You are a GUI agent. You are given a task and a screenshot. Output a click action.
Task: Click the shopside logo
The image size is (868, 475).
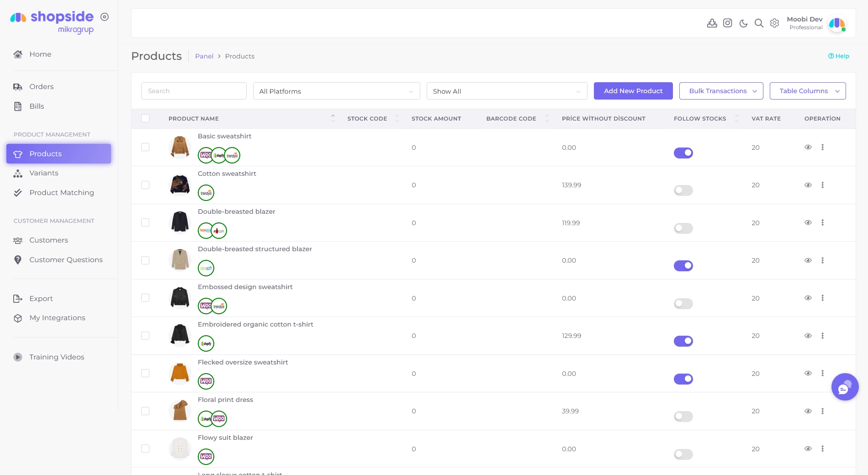coord(52,22)
